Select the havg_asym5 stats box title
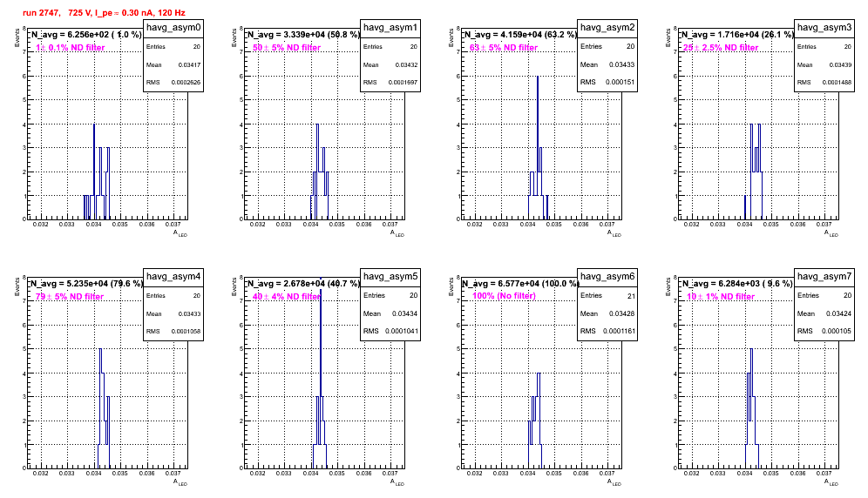Screen dimensions: 868x498 click(x=390, y=277)
